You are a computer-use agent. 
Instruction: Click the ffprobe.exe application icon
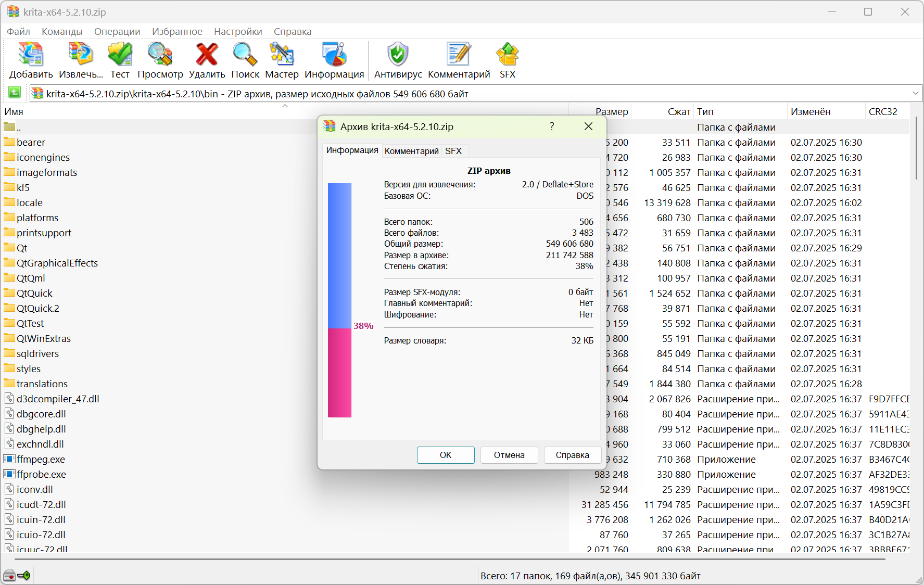pyautogui.click(x=9, y=474)
